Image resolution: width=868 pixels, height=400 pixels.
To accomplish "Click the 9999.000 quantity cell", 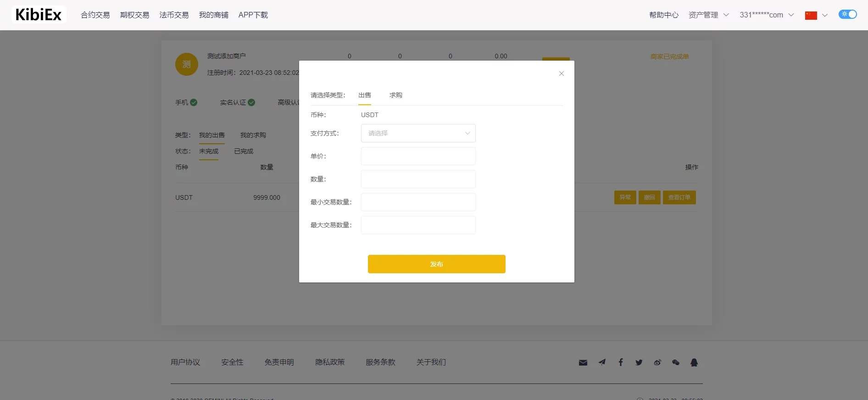I will click(x=267, y=197).
